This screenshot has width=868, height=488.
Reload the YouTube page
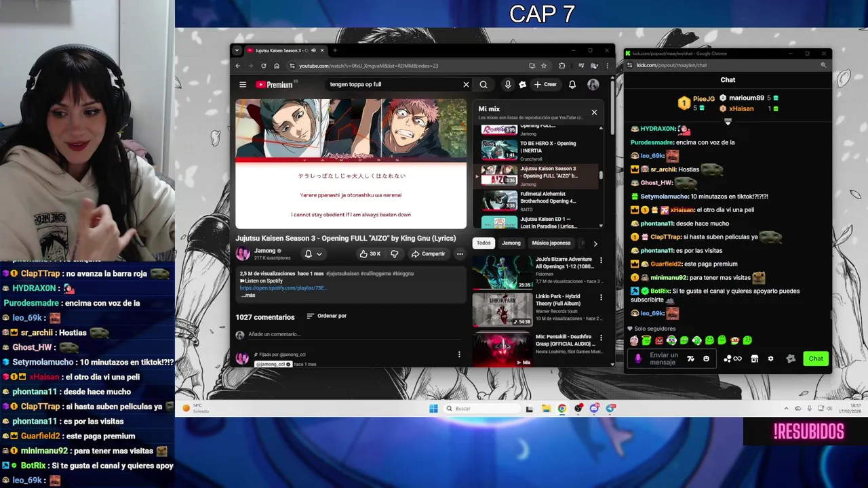pyautogui.click(x=264, y=66)
